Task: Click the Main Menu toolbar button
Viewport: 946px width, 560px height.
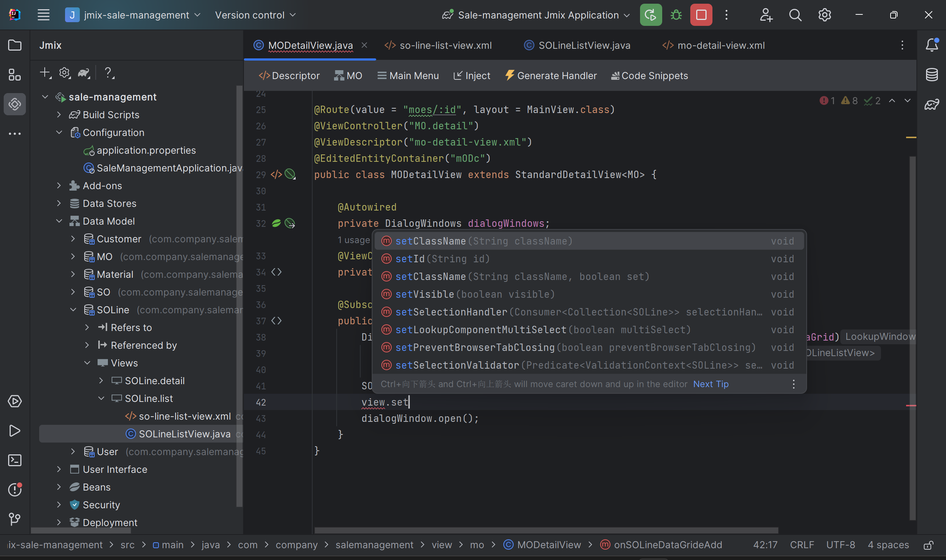Action: tap(408, 76)
